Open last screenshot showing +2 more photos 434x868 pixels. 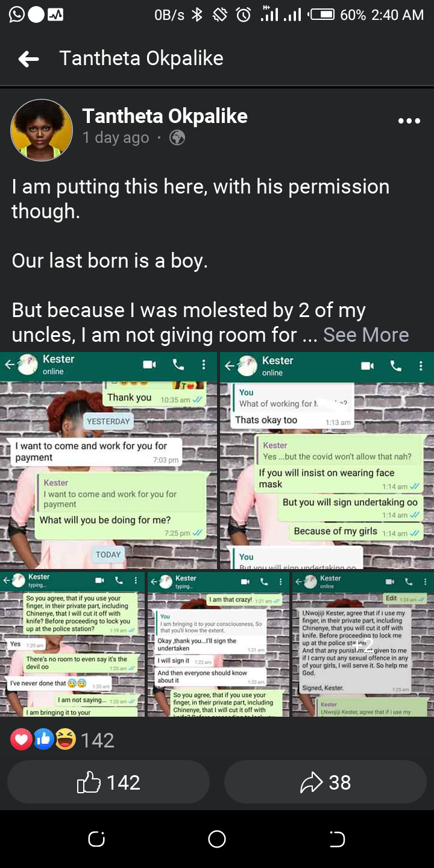point(363,644)
